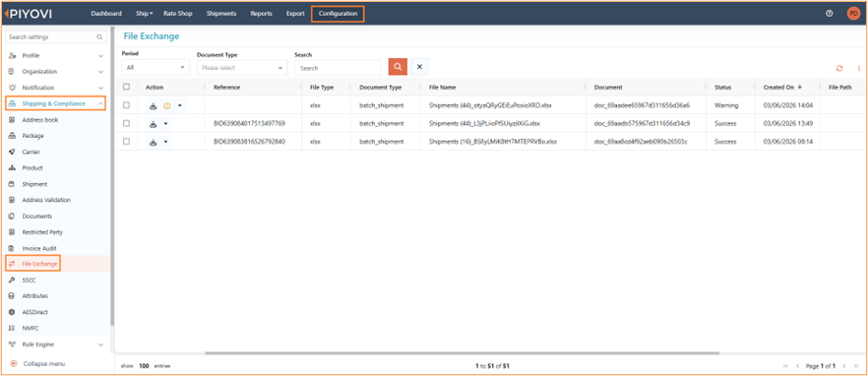Go to the first page arrow
868x376 pixels.
[785, 366]
